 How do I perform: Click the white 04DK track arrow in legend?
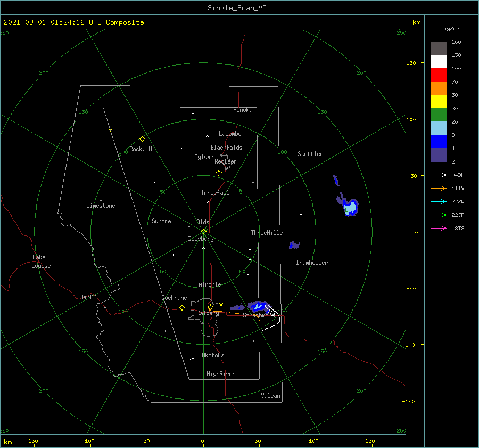439,175
